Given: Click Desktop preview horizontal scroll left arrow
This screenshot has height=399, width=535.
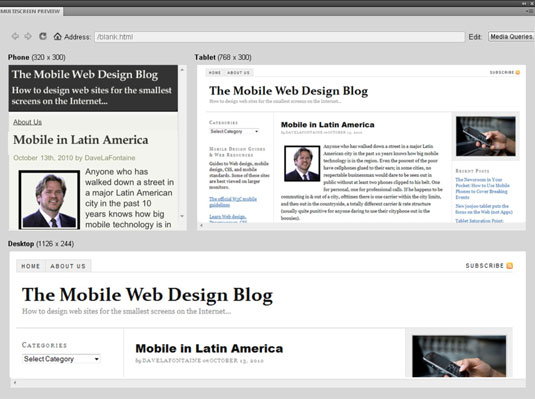Looking at the screenshot, I should pyautogui.click(x=14, y=383).
